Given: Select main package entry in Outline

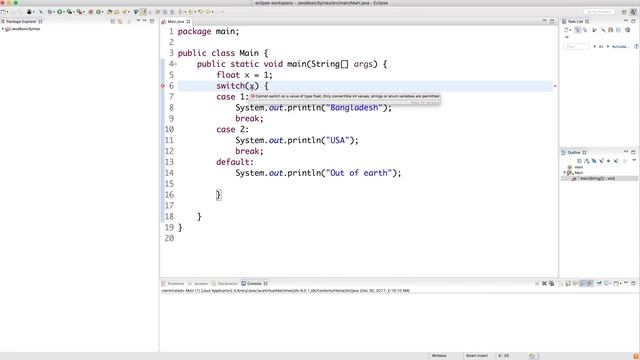Looking at the screenshot, I should [576, 167].
